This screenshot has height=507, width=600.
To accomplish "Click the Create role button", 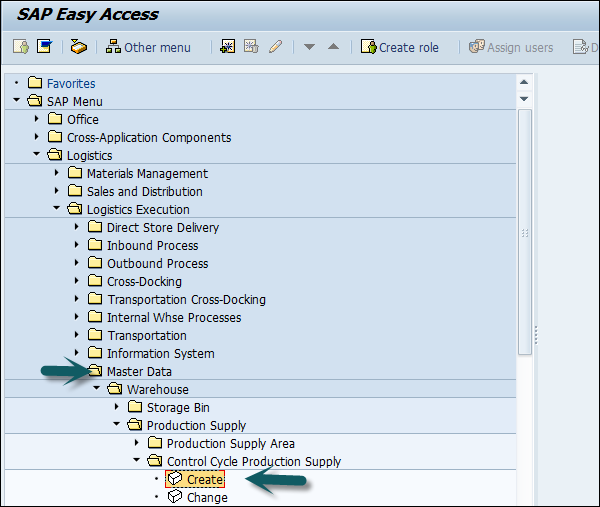I will click(399, 47).
